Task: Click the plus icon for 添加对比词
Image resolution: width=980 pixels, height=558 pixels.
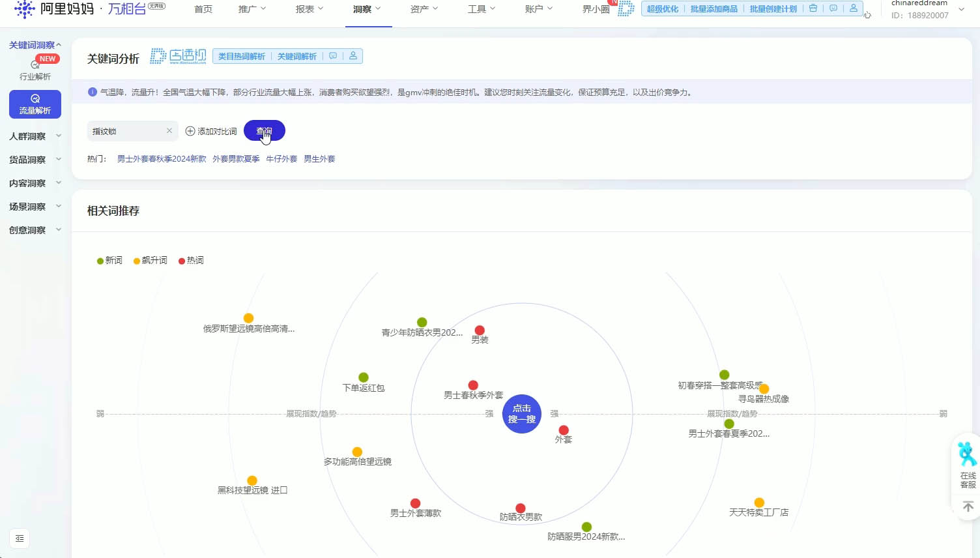Action: [x=190, y=131]
